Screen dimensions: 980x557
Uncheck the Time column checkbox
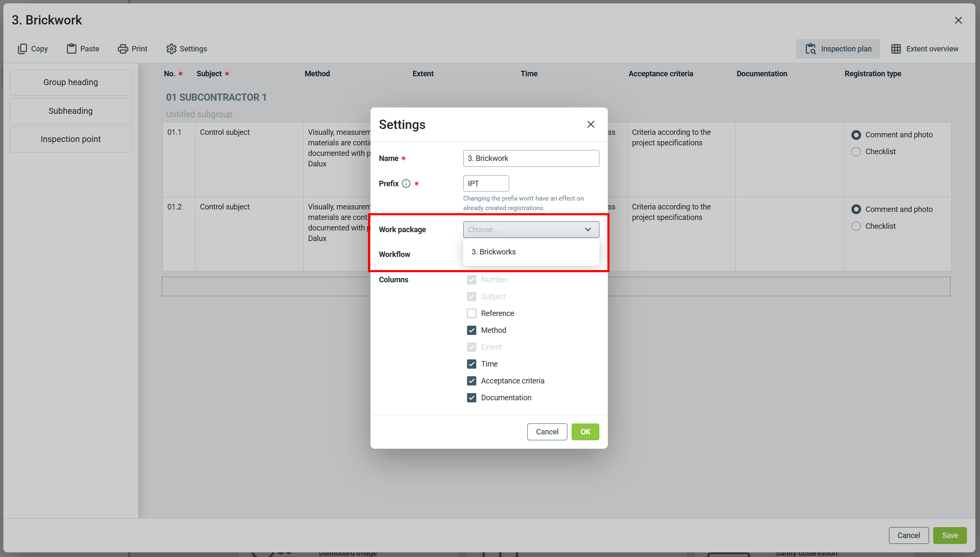(x=472, y=364)
